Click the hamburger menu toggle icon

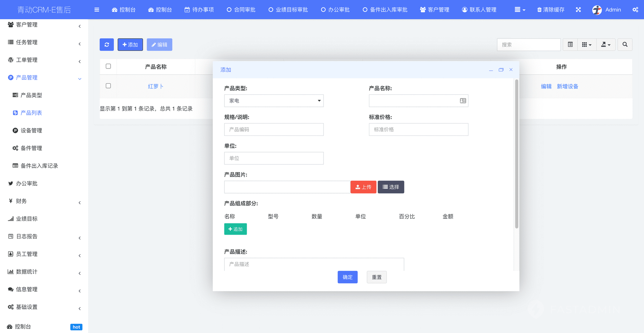point(97,10)
